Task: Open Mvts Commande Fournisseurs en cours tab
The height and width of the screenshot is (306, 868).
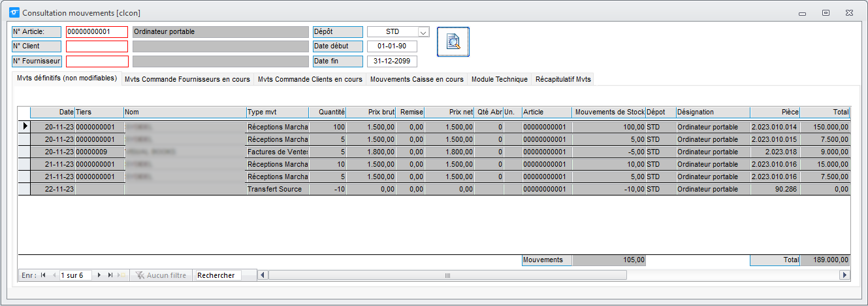Action: coord(187,79)
